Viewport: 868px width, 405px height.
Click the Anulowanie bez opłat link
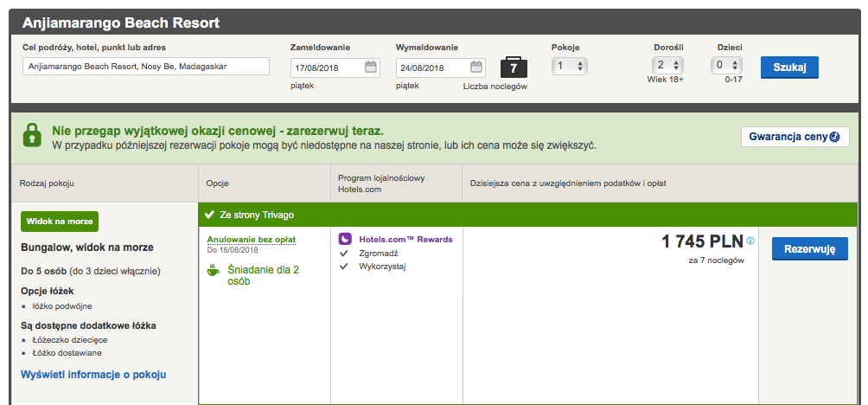[252, 240]
